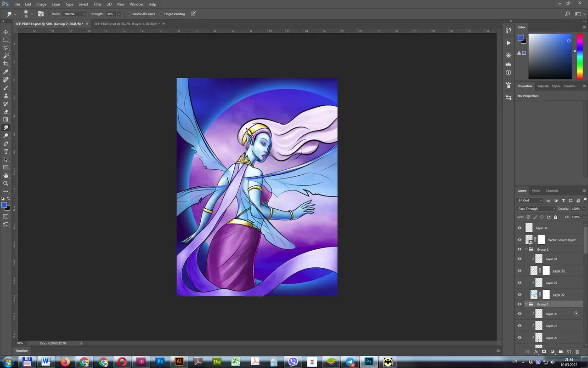Select the Rectangle shape tool
Image resolution: width=588 pixels, height=368 pixels.
(x=6, y=168)
